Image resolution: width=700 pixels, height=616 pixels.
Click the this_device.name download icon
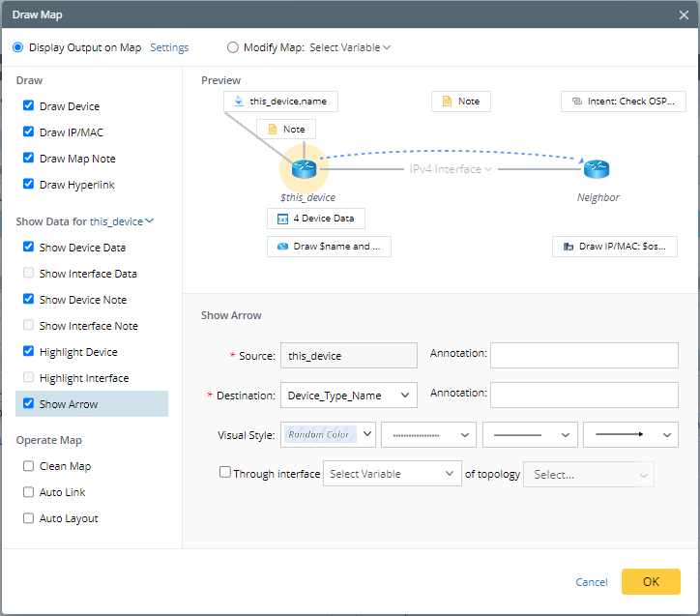click(x=239, y=101)
